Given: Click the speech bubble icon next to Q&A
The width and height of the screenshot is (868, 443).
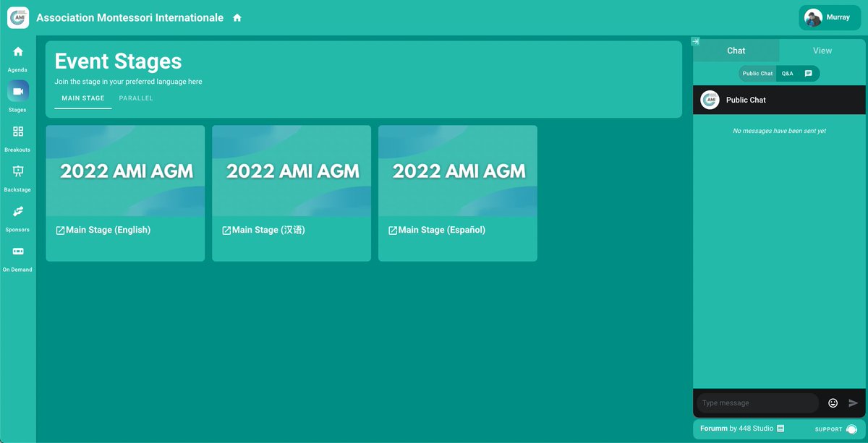Looking at the screenshot, I should (x=808, y=74).
